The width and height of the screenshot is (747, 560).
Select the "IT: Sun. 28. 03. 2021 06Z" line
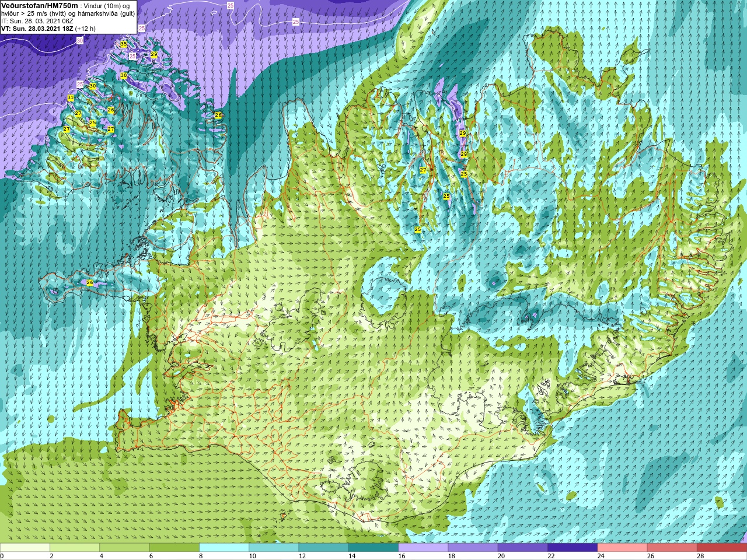(x=37, y=21)
